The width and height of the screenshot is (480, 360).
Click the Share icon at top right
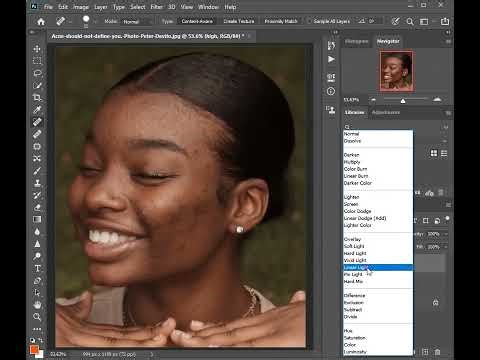pos(445,21)
